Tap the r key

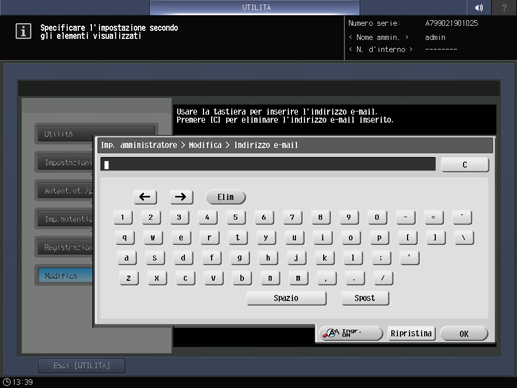click(209, 238)
